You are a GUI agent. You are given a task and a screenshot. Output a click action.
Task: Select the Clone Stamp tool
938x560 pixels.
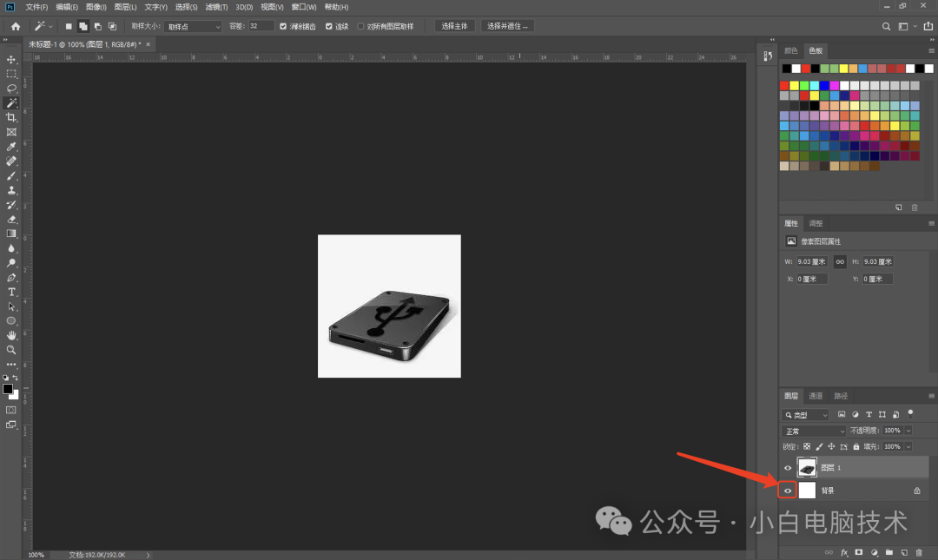tap(11, 190)
